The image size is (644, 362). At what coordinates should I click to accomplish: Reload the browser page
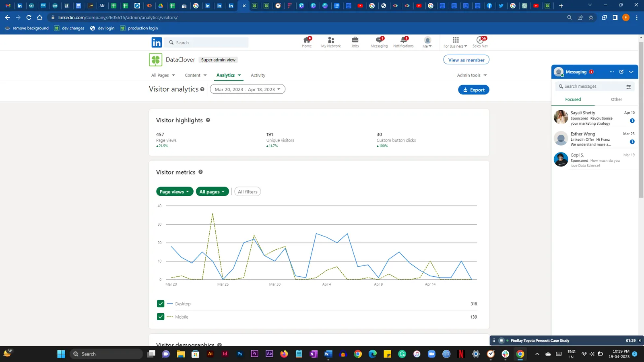(29, 17)
